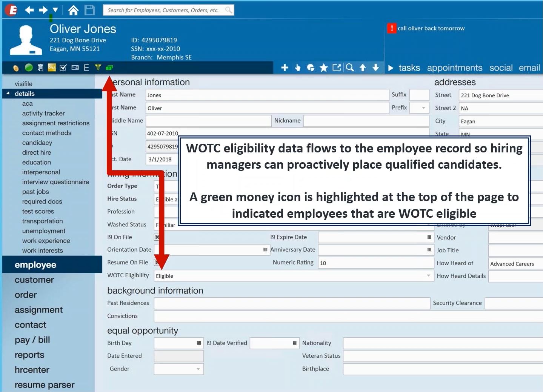Click the Past Residences field
This screenshot has width=543, height=392.
292,303
